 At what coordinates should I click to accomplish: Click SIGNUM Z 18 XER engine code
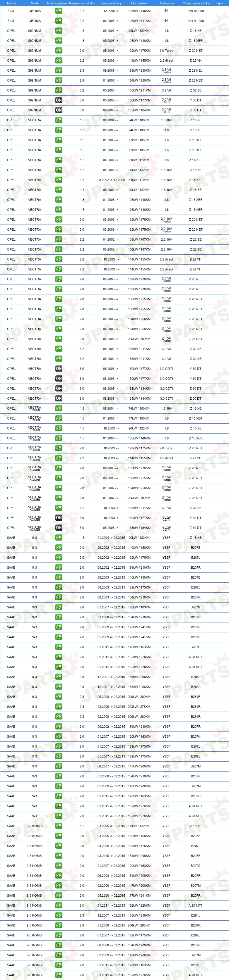pyautogui.click(x=196, y=41)
